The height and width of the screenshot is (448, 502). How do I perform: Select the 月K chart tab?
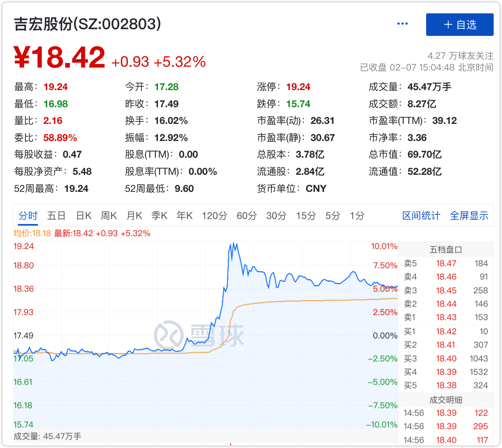134,216
